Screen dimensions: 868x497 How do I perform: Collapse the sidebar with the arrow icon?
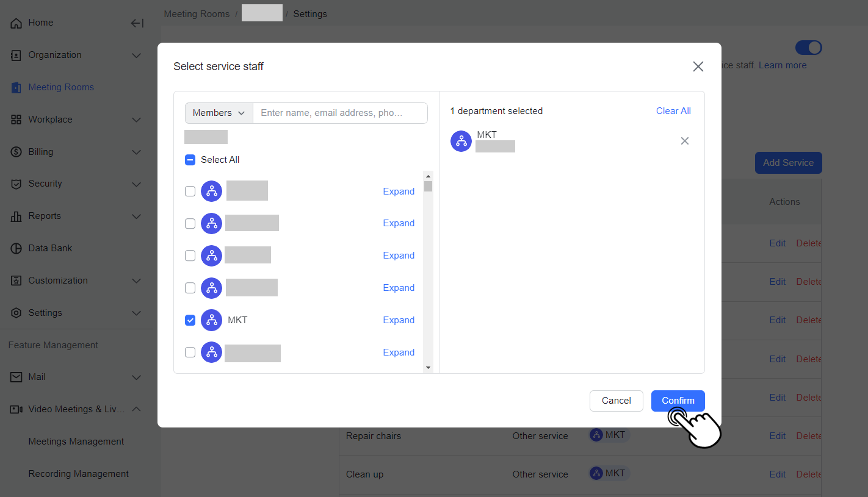tap(137, 23)
